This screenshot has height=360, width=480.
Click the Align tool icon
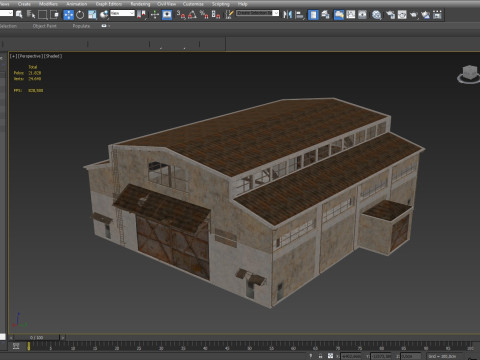click(300, 15)
